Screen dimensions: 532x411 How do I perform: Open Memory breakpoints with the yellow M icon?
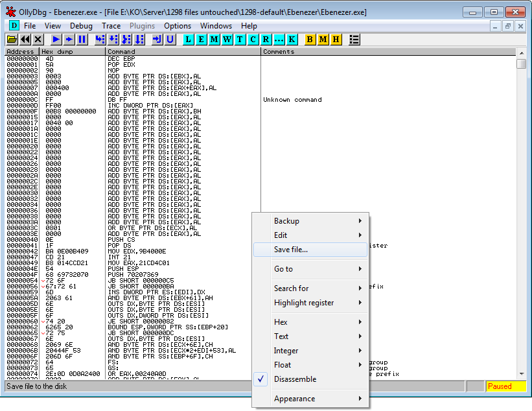[323, 40]
